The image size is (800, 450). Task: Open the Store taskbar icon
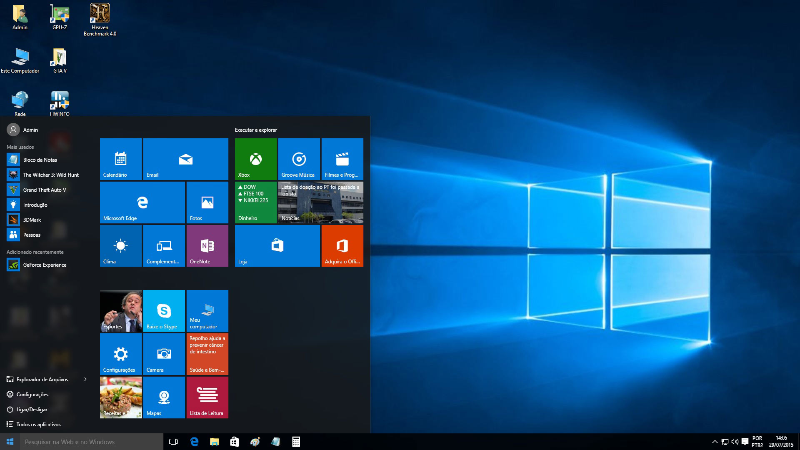(235, 442)
